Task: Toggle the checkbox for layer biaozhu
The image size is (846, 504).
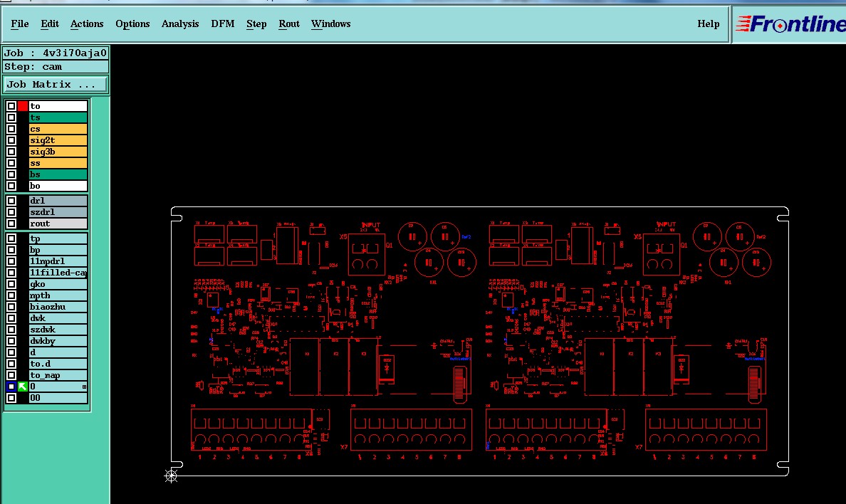Action: [x=11, y=307]
